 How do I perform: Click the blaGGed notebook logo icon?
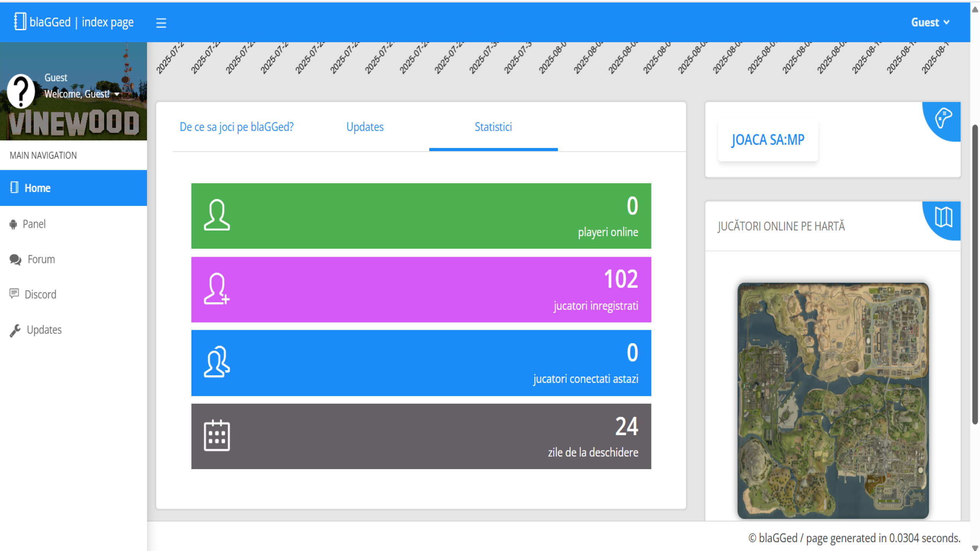(x=20, y=21)
